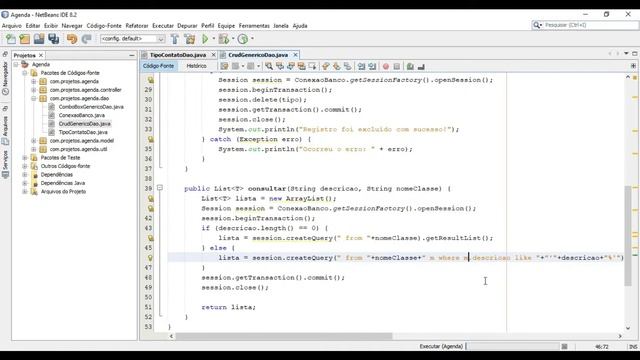
Task: Click the editor Find Selection magnifier icon
Action: [269, 66]
